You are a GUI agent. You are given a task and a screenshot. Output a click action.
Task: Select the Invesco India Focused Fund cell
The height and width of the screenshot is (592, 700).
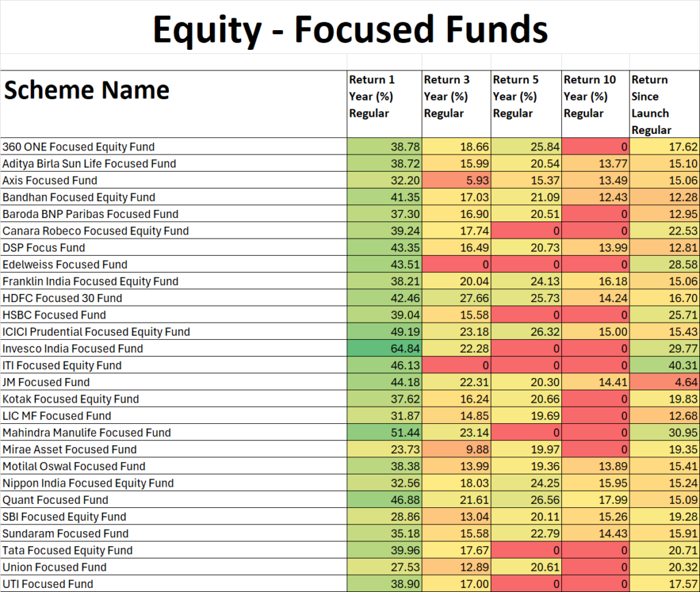click(x=174, y=348)
